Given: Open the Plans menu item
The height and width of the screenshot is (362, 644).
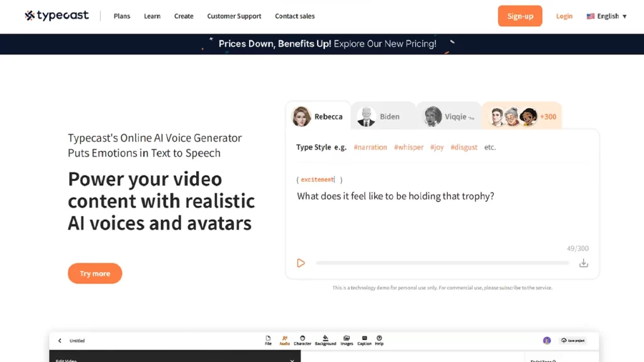Looking at the screenshot, I should 122,16.
